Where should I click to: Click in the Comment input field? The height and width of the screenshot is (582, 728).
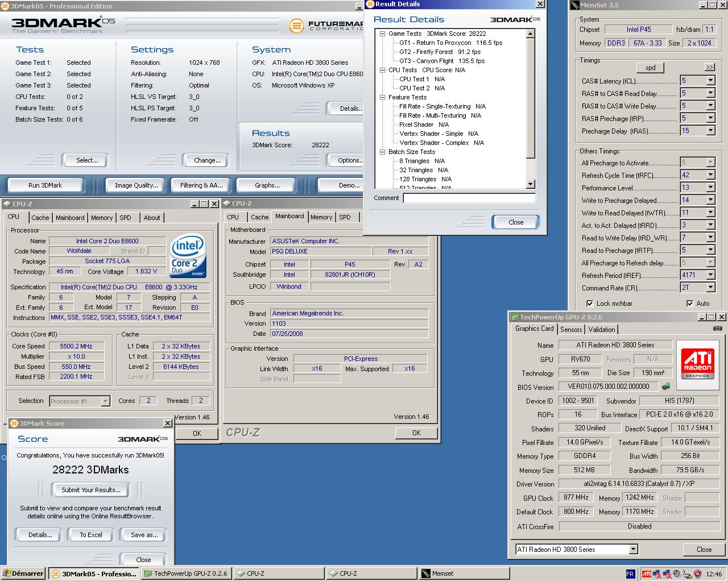469,198
